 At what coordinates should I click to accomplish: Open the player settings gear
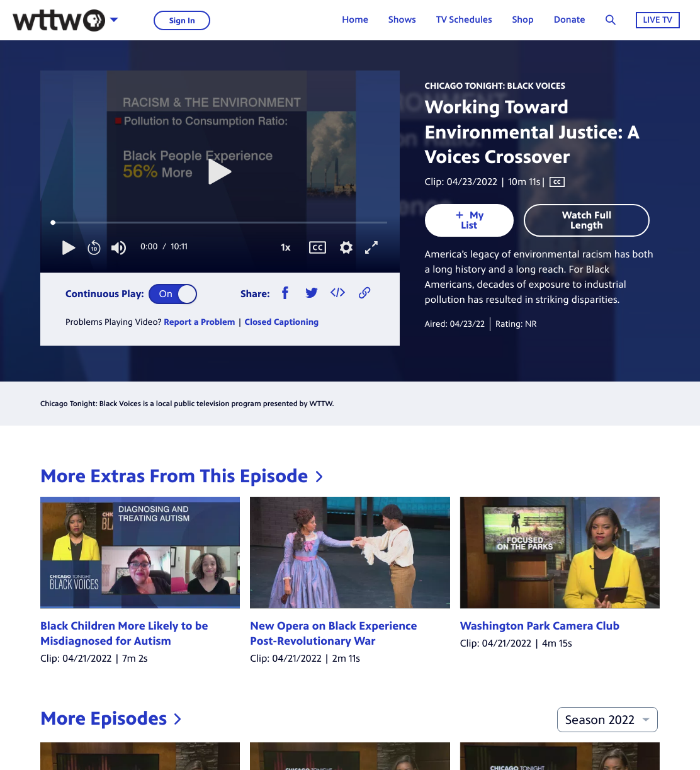346,247
